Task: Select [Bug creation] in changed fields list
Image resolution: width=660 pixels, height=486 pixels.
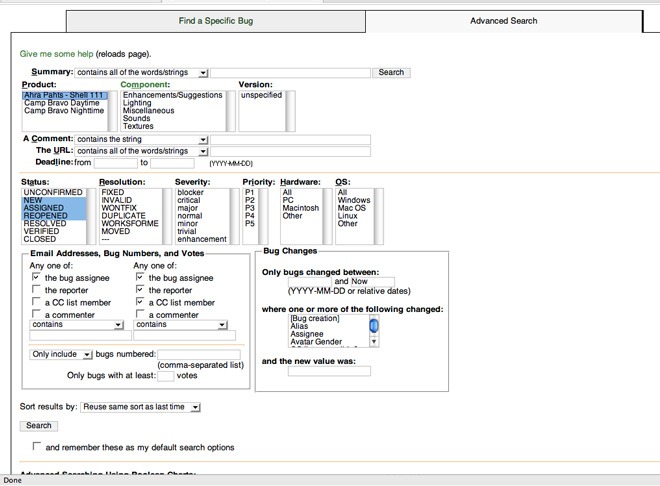Action: pos(315,319)
